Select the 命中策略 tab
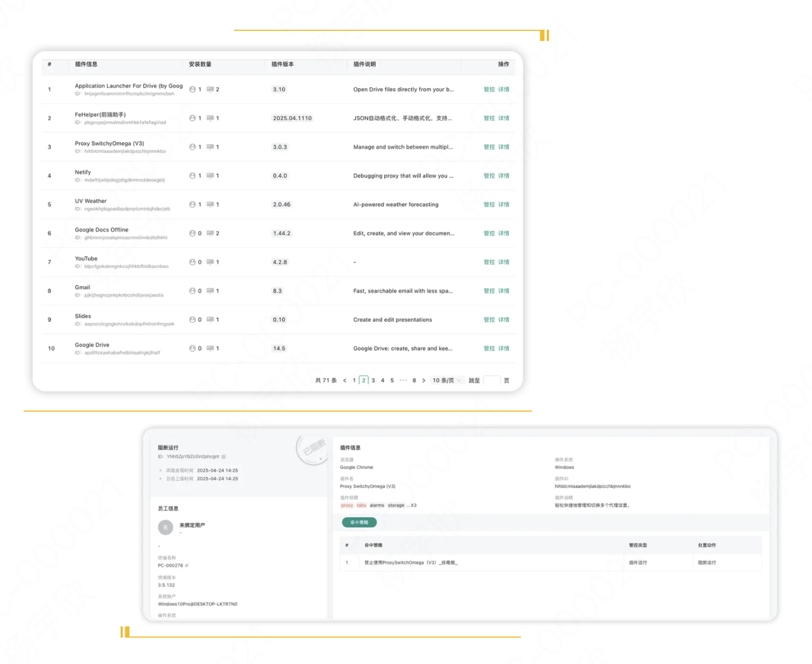 pyautogui.click(x=359, y=522)
